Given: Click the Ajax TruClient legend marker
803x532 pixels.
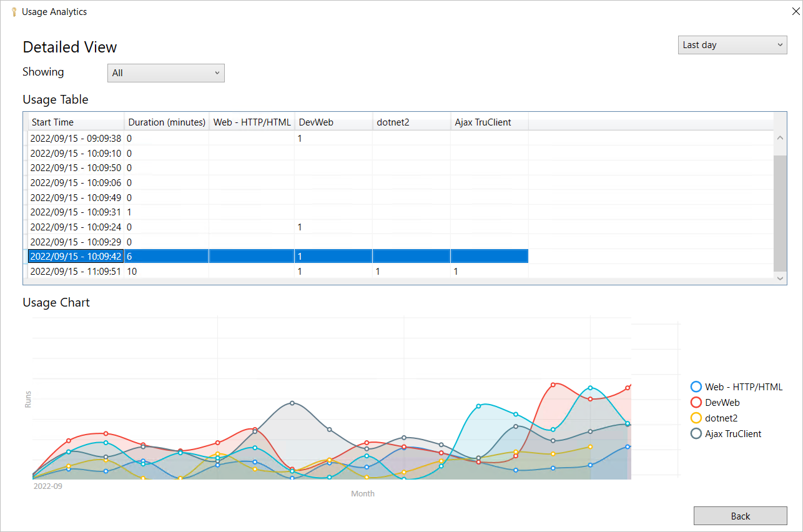Looking at the screenshot, I should (696, 434).
